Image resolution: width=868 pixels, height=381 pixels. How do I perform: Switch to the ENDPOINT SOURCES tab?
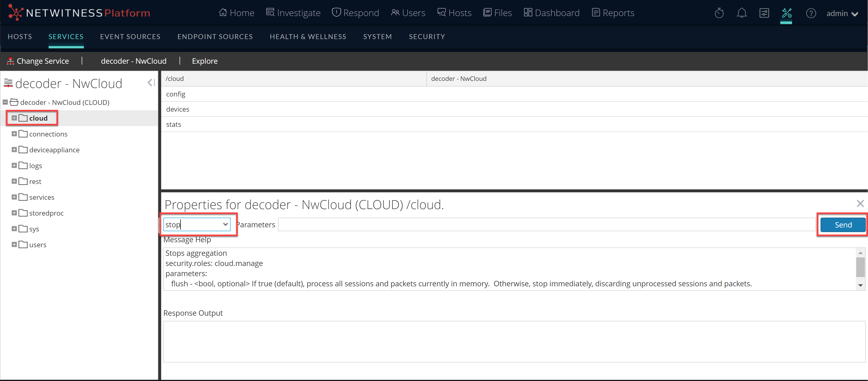point(215,36)
